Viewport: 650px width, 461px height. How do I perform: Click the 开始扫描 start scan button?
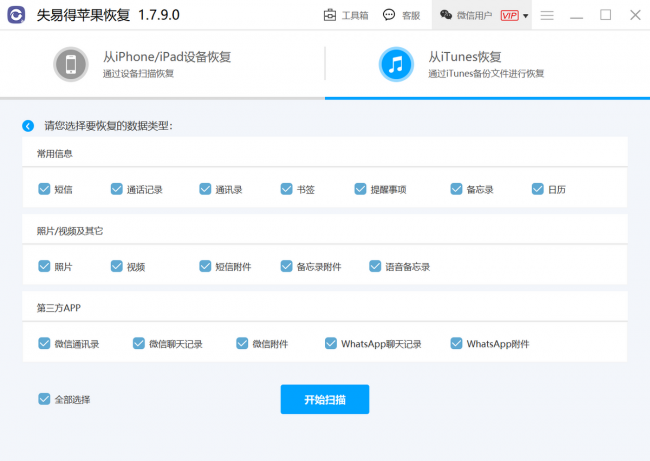tap(325, 399)
